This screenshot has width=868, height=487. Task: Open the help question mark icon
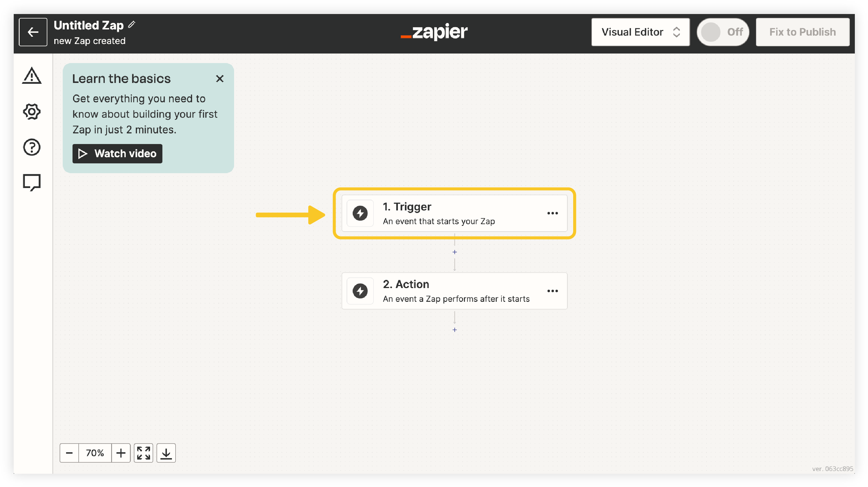pyautogui.click(x=32, y=147)
